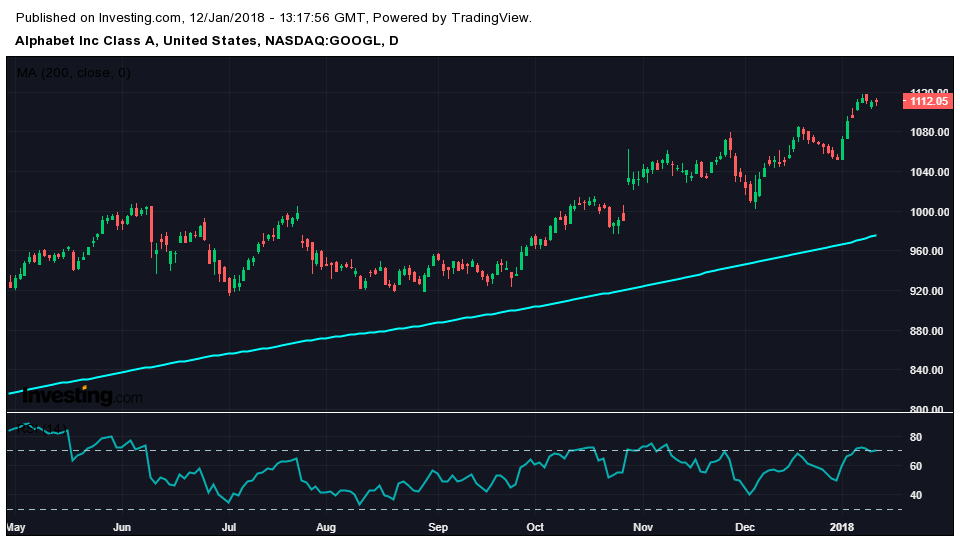Click the end of the 200-day moving average line
960x540 pixels.
pos(876,235)
